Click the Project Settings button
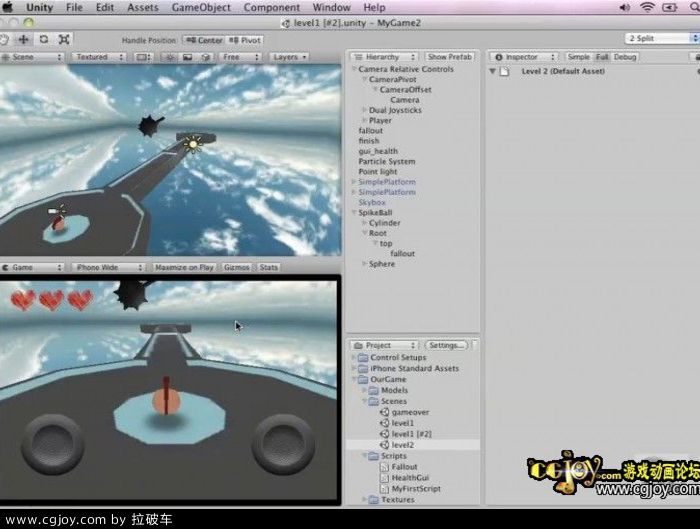Screen dimensions: 700x529 [x=446, y=345]
